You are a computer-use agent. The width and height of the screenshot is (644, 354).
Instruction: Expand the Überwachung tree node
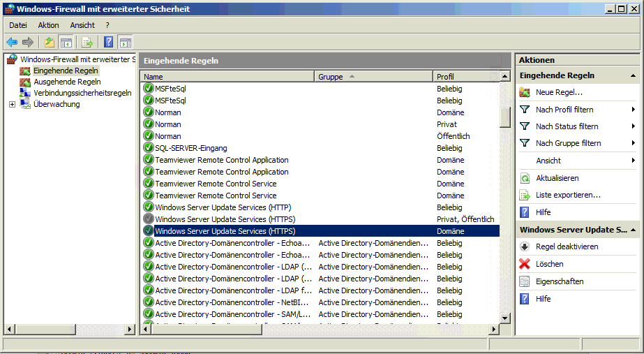(x=12, y=104)
